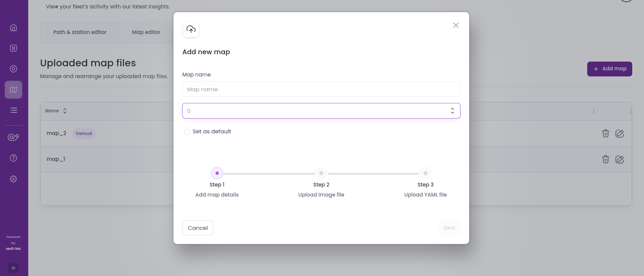
Task: Switch to the Map editor tab
Action: tap(146, 32)
